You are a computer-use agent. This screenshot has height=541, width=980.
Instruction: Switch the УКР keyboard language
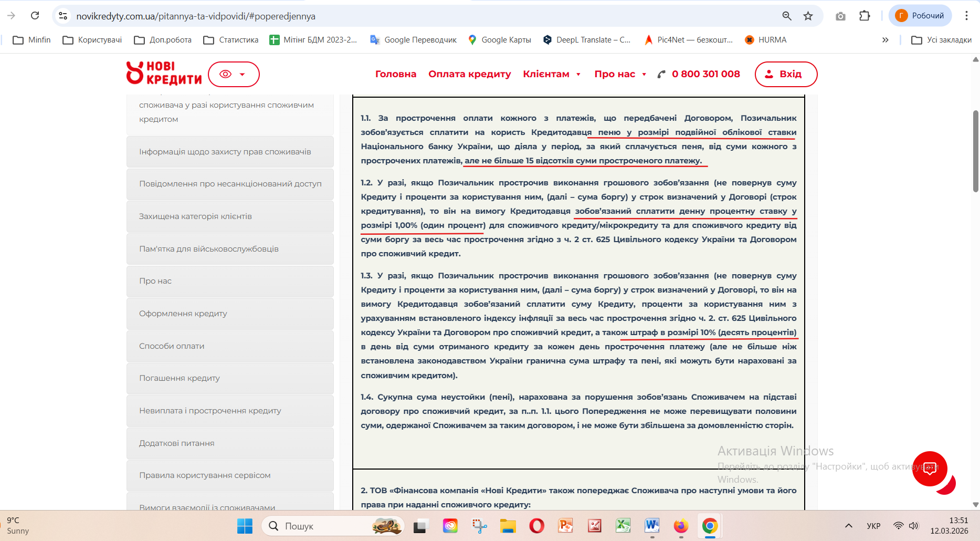click(873, 526)
